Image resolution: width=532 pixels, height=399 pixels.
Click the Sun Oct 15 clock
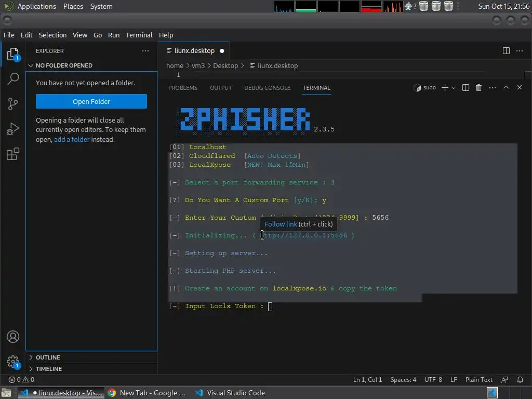pos(503,6)
